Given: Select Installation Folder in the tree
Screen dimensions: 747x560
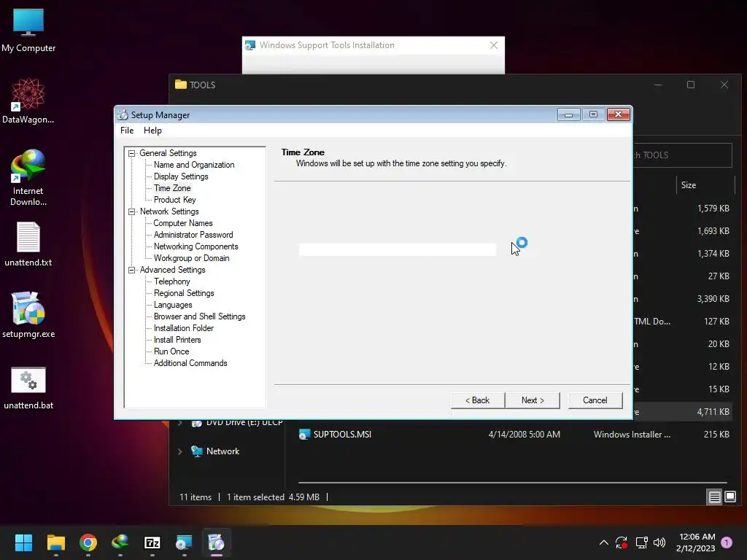Looking at the screenshot, I should (x=183, y=328).
